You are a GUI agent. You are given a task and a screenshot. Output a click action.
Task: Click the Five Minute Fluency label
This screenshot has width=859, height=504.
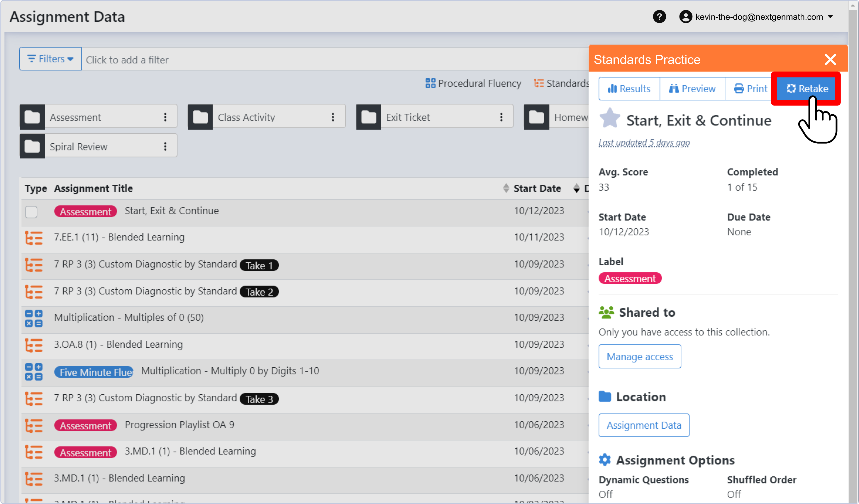94,372
